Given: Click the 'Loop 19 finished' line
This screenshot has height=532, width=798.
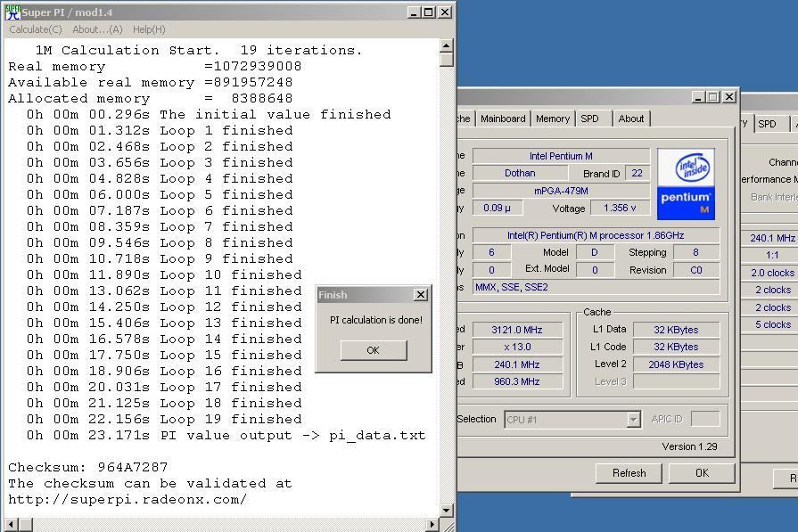Looking at the screenshot, I should click(x=231, y=419).
